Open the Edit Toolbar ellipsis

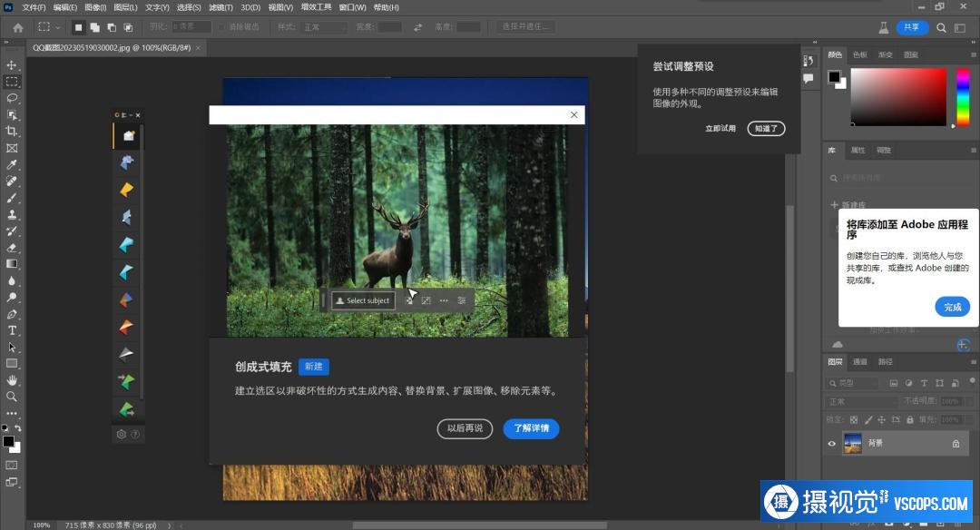click(x=11, y=413)
